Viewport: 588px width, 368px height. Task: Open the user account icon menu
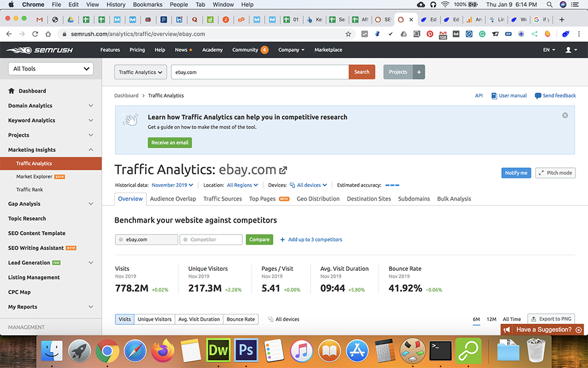[571, 50]
